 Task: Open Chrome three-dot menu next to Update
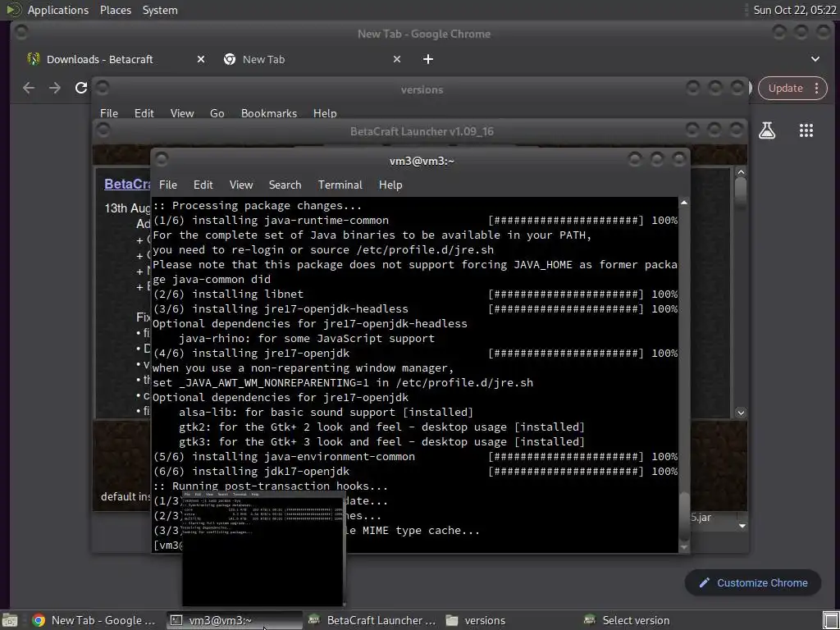pyautogui.click(x=816, y=89)
